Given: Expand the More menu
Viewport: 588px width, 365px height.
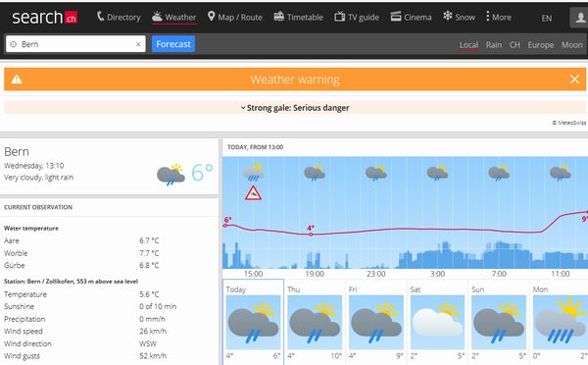Looking at the screenshot, I should click(499, 17).
